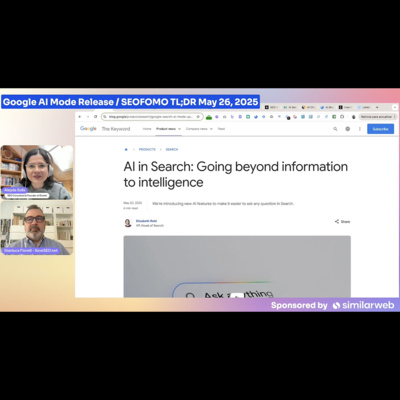Click the browser forward arrow
400x400 pixels.
pyautogui.click(x=88, y=117)
